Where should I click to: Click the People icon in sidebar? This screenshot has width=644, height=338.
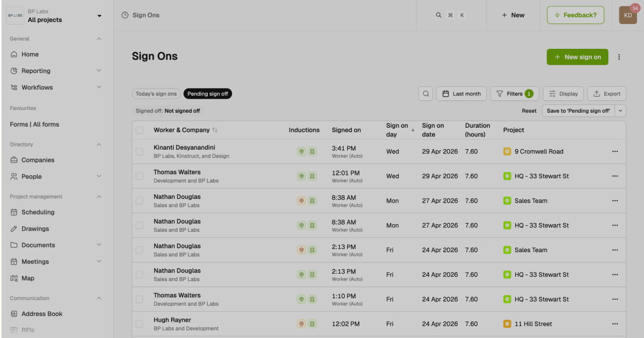tap(14, 177)
